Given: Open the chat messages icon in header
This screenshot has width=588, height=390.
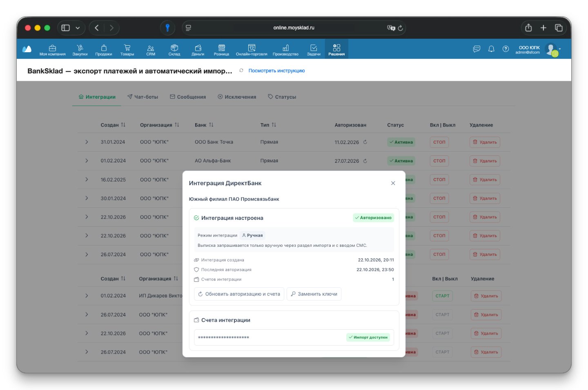Looking at the screenshot, I should [x=477, y=49].
